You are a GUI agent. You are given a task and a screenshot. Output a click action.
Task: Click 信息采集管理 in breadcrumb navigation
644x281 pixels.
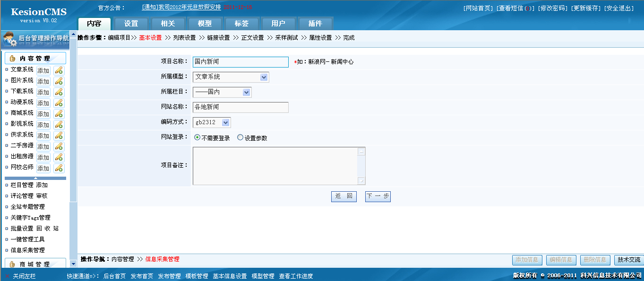[162, 259]
